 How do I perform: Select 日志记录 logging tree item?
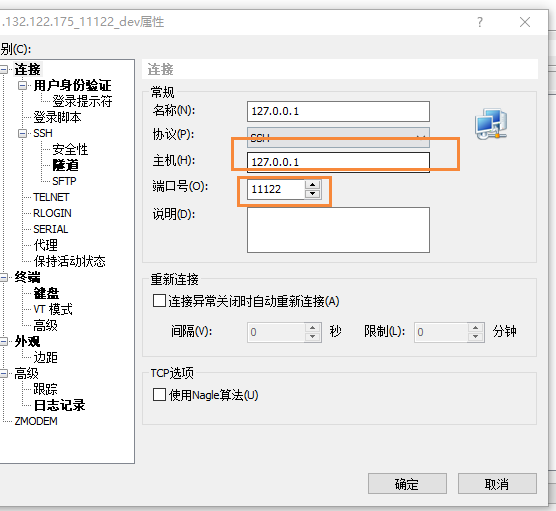point(60,405)
